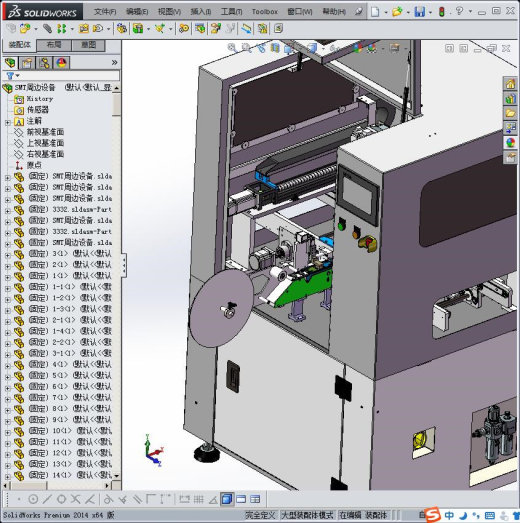Click the Save floppy disk icon
This screenshot has height=523, width=520.
pyautogui.click(x=419, y=12)
